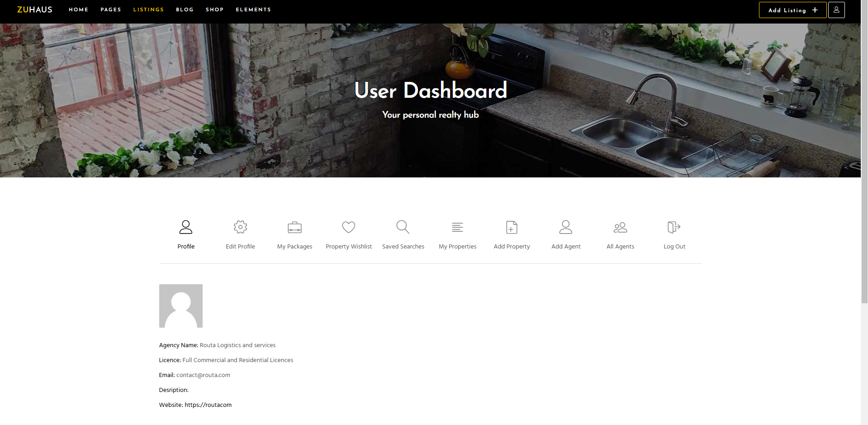Select the All Agents label
The image size is (868, 425).
(x=620, y=246)
